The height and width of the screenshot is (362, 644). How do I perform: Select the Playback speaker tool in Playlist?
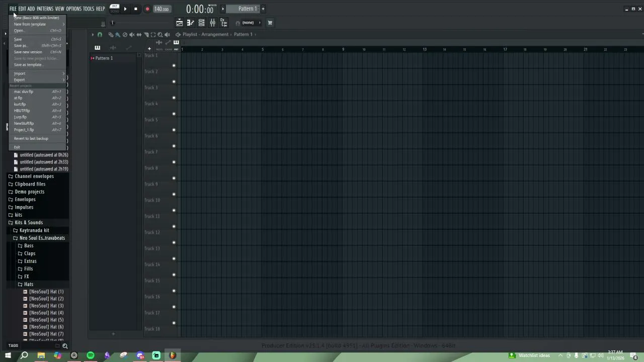tap(167, 35)
